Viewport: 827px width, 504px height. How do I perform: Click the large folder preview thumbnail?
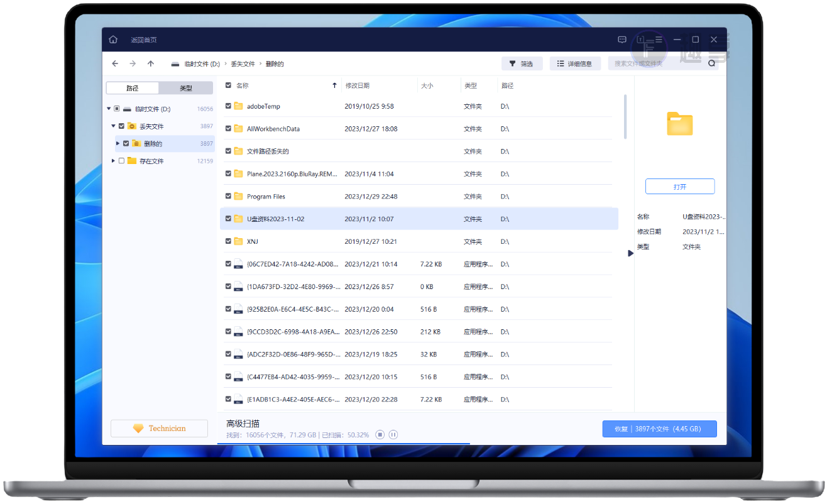tap(679, 124)
